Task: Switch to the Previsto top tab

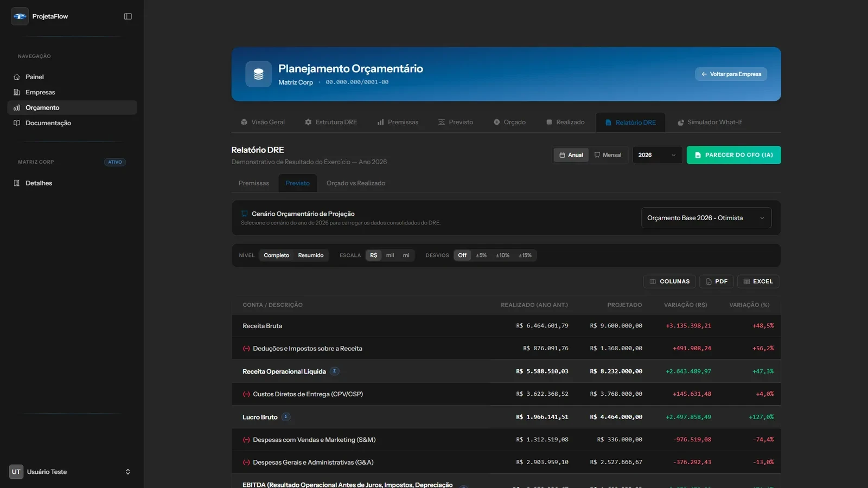Action: [x=456, y=122]
